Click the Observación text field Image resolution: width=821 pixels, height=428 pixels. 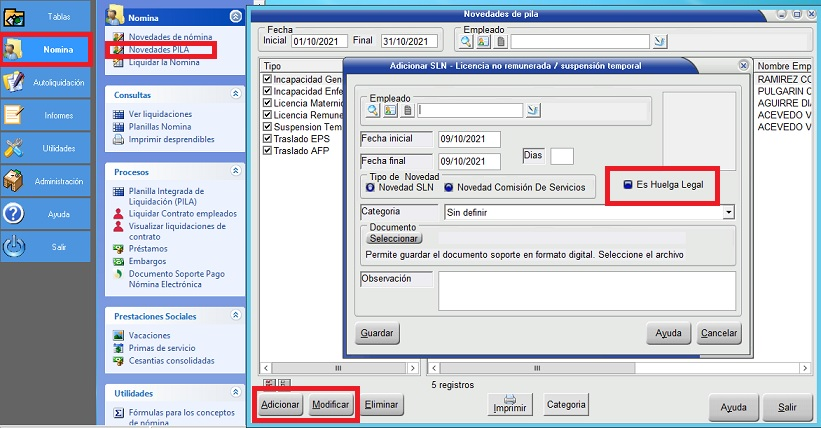click(x=586, y=285)
